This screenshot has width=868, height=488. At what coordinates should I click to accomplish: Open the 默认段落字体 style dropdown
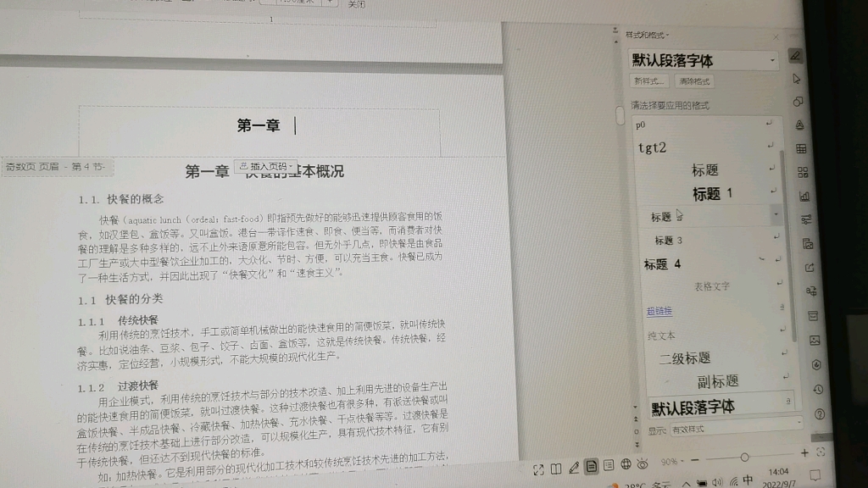click(x=774, y=59)
